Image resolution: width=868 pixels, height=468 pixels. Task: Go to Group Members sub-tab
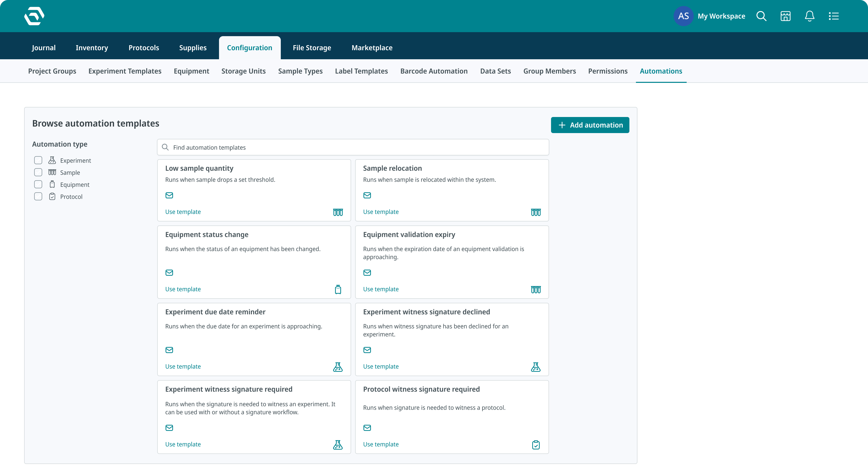click(549, 71)
